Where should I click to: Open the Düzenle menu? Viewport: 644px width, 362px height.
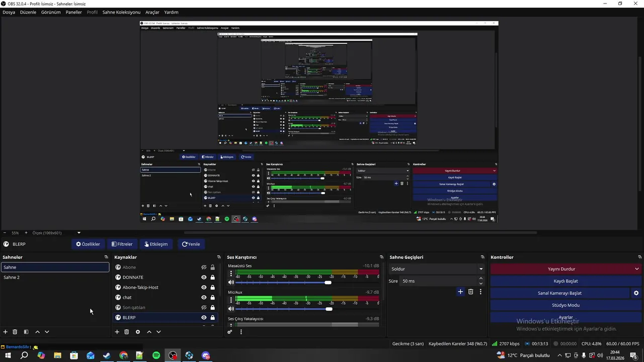pos(28,12)
